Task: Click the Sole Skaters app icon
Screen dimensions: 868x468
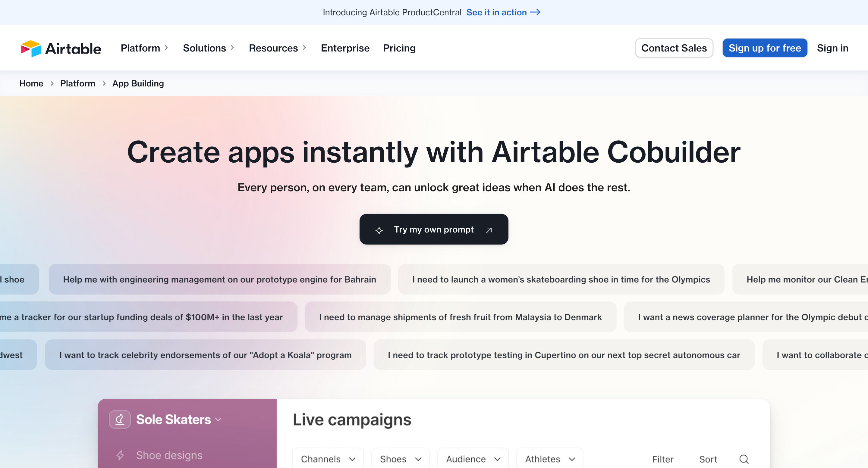Action: click(x=120, y=420)
